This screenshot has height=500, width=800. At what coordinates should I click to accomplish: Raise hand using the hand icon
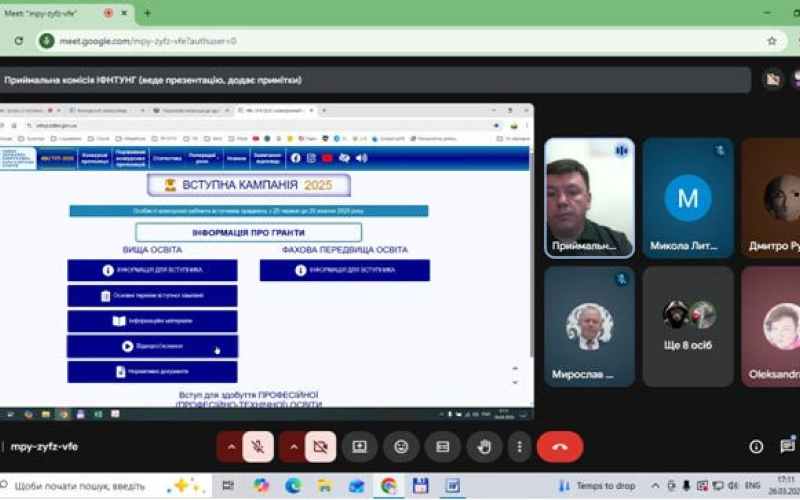484,446
